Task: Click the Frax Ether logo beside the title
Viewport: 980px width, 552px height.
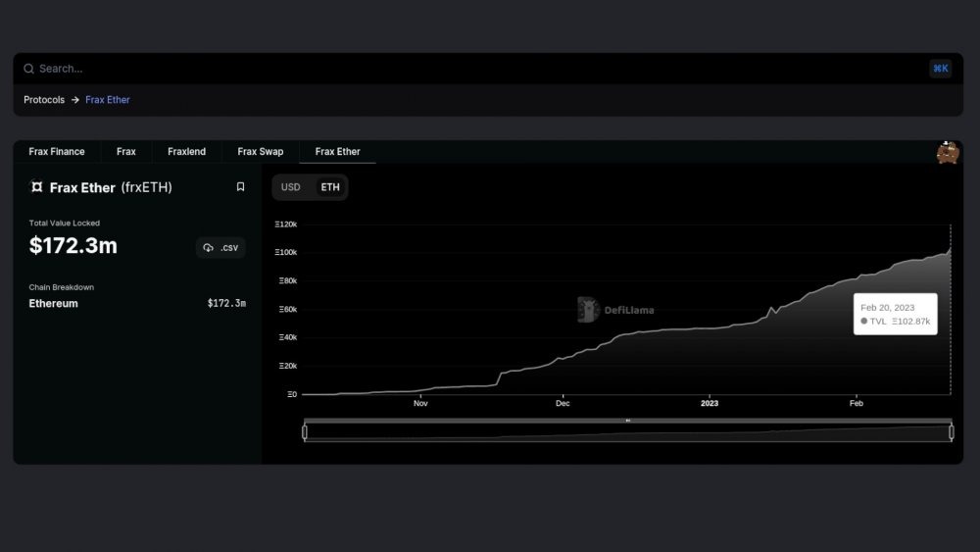Action: point(36,187)
